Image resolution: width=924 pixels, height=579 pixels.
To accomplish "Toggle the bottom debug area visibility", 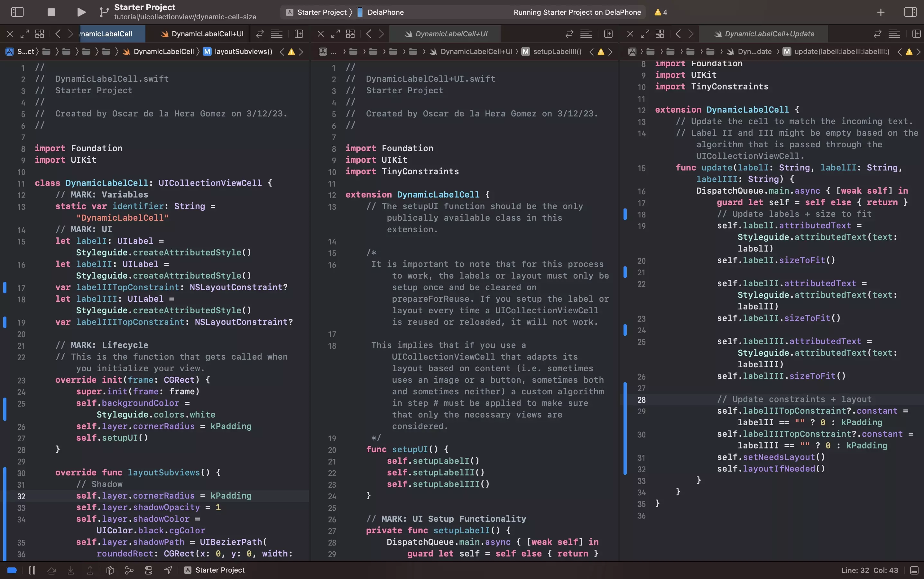I will 914,570.
